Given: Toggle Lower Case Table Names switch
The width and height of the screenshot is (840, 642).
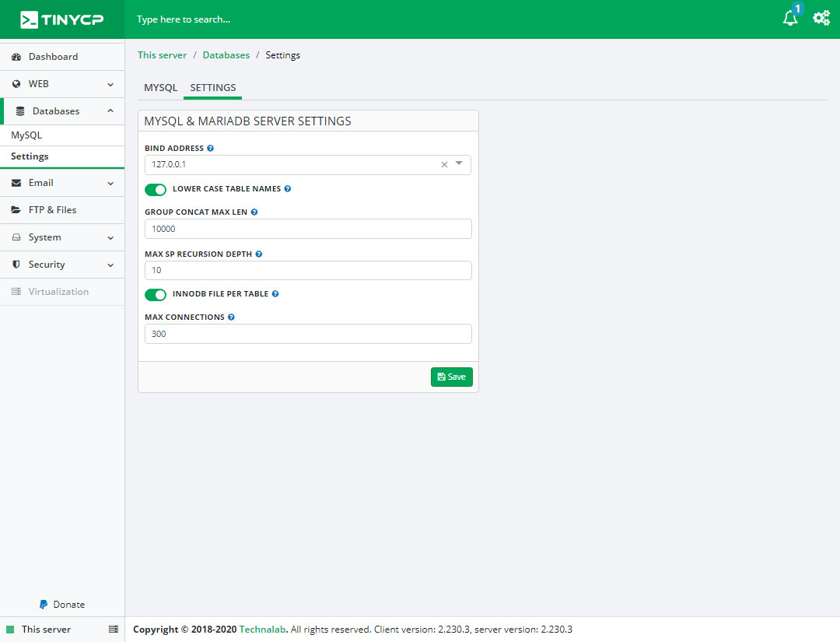Looking at the screenshot, I should 156,190.
